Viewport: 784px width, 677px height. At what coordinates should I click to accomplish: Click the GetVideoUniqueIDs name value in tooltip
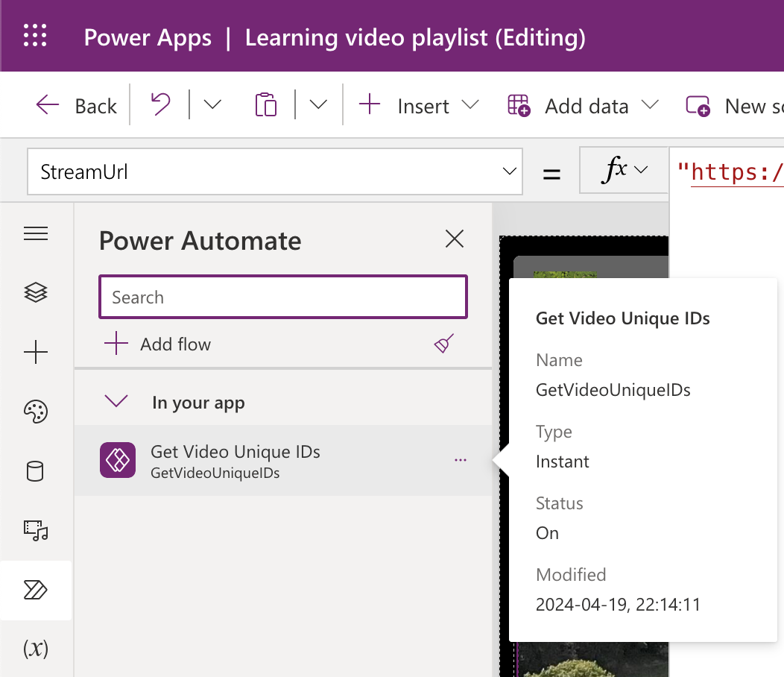click(613, 390)
